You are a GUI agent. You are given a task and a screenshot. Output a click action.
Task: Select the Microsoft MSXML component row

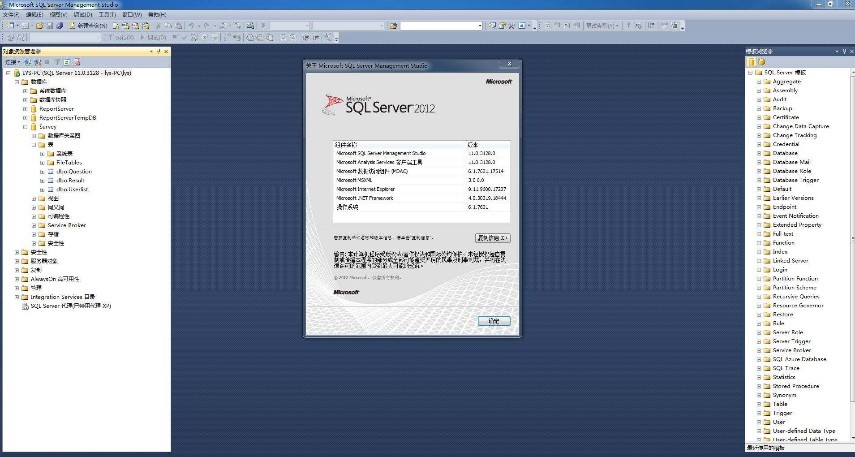pos(422,180)
